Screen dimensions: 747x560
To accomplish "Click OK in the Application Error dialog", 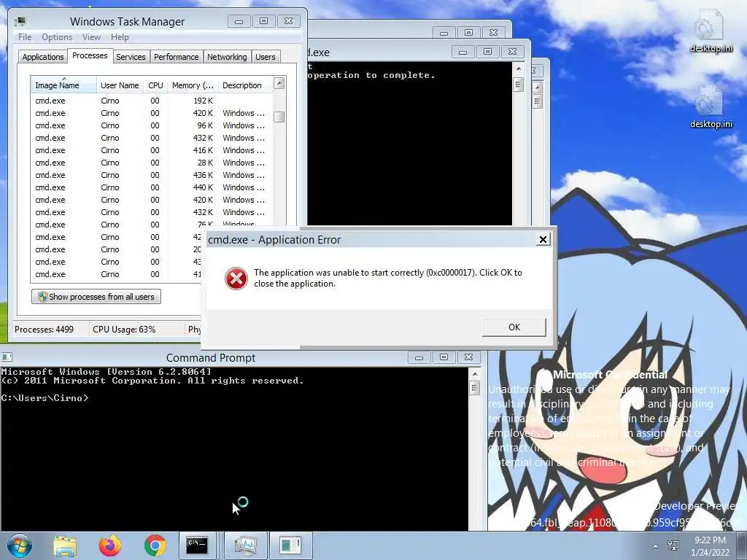I will point(514,327).
